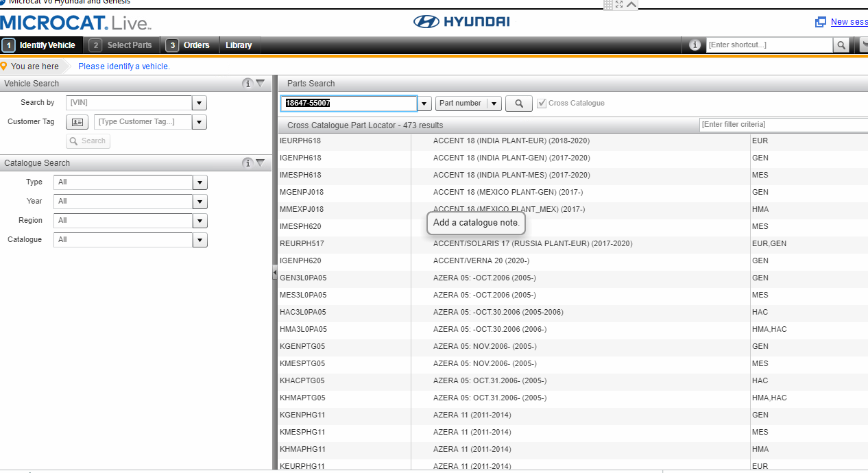Select the HMA3L0PA05 catalogue code
The width and height of the screenshot is (868, 473).
[x=303, y=330]
